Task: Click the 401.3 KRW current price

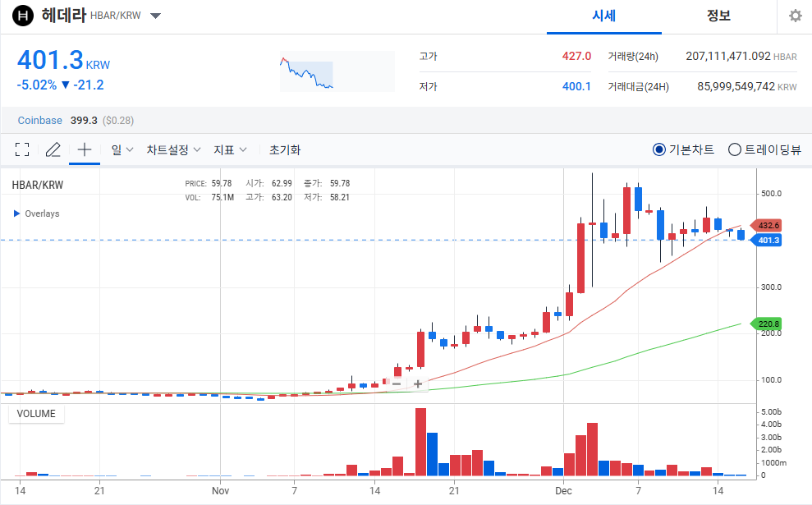Action: tap(63, 60)
